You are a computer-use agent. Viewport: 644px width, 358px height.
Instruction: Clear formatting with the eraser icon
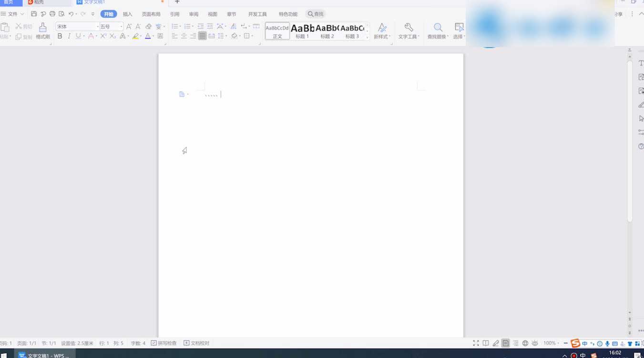tap(148, 27)
